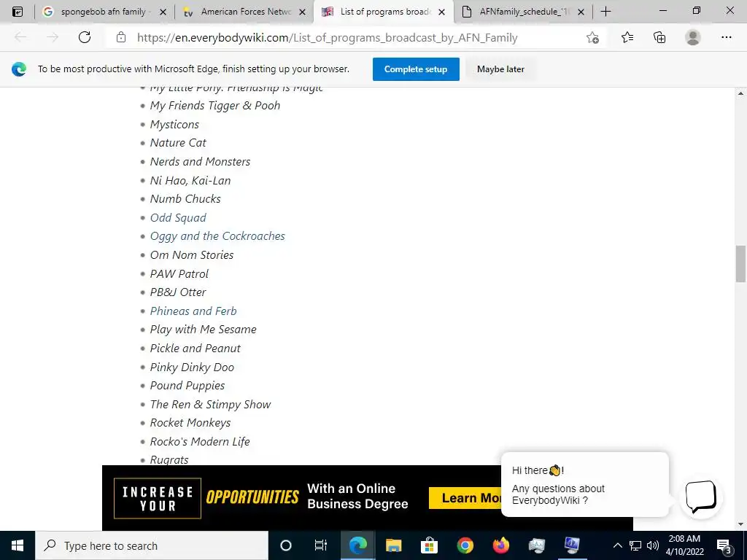Screen dimensions: 747x560
Task: Click the address bar URL field
Action: coord(327,38)
